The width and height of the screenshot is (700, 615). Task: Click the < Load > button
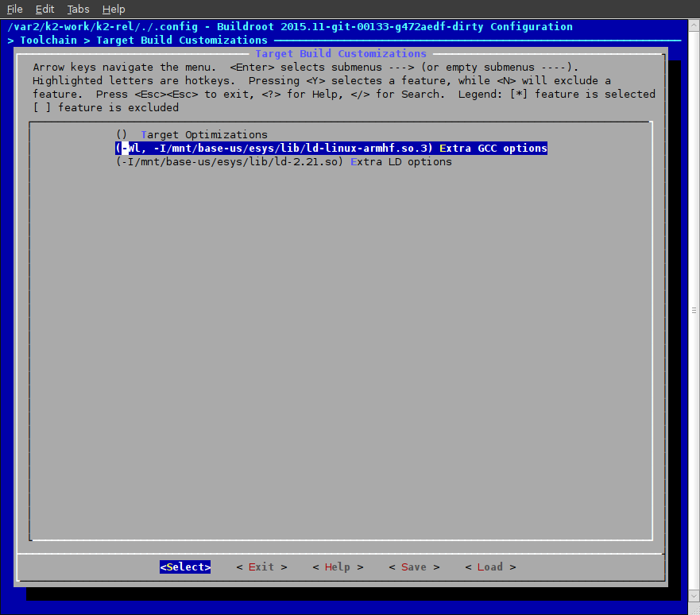[x=490, y=567]
